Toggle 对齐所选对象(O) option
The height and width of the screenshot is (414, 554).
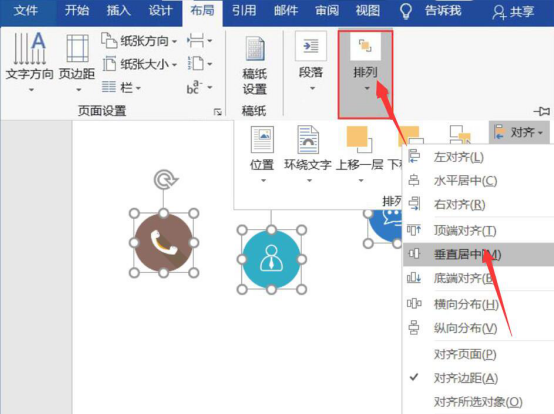(x=478, y=402)
